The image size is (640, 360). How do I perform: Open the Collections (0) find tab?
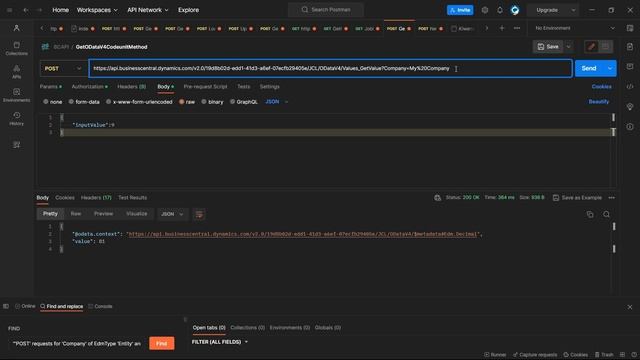click(x=247, y=327)
